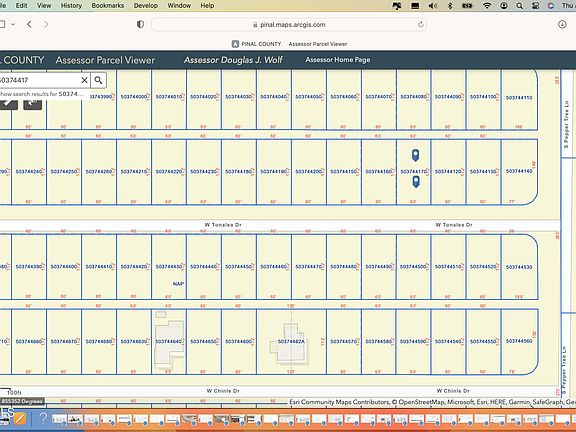Click into the parcel number search field
The width and height of the screenshot is (576, 432).
point(39,80)
